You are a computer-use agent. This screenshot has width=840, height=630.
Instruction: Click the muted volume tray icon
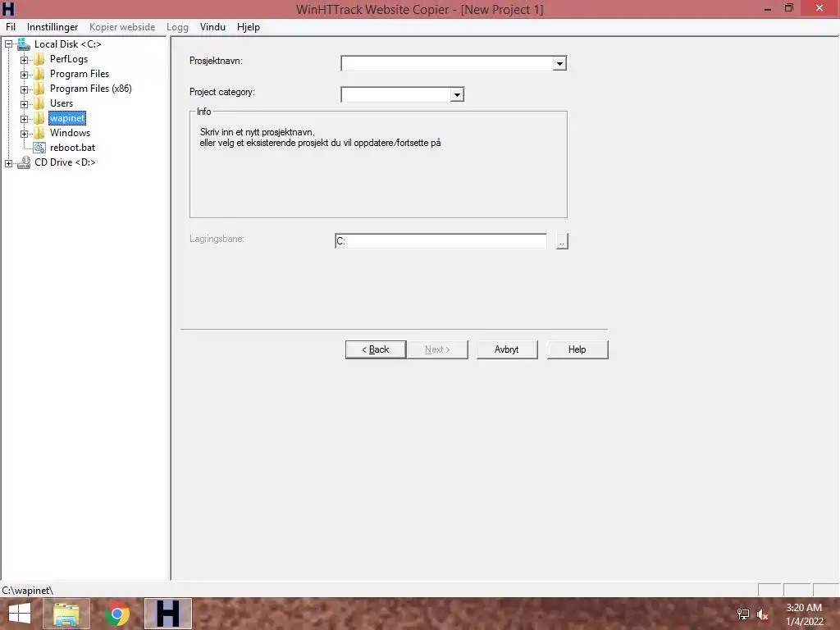(x=762, y=614)
